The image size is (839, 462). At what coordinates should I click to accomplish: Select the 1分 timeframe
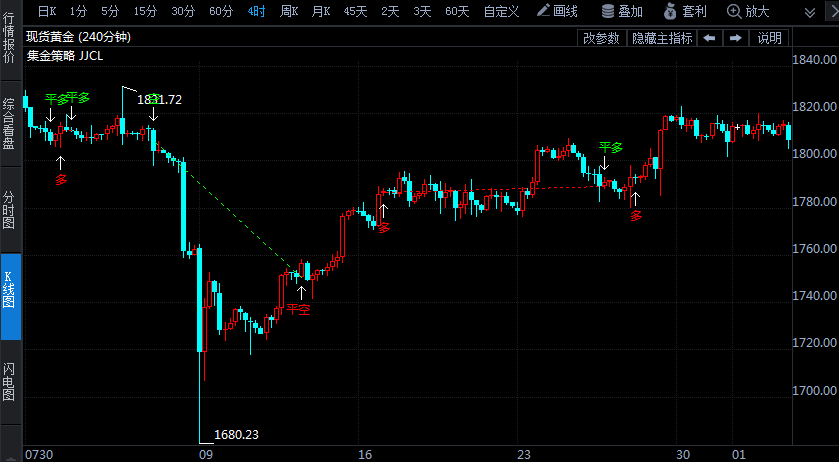[x=78, y=11]
